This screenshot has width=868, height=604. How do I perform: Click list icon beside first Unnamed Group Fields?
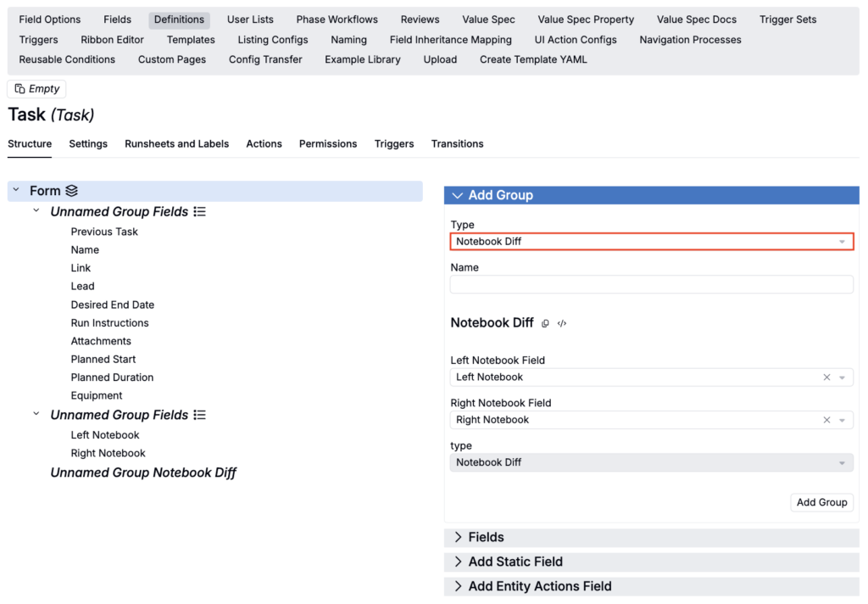click(199, 212)
